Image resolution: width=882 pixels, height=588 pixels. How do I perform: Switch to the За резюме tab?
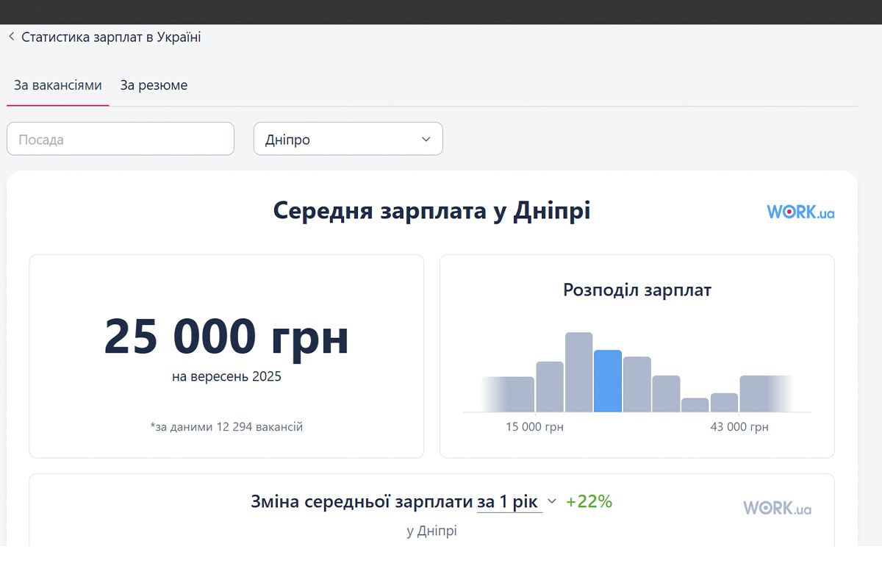click(154, 85)
